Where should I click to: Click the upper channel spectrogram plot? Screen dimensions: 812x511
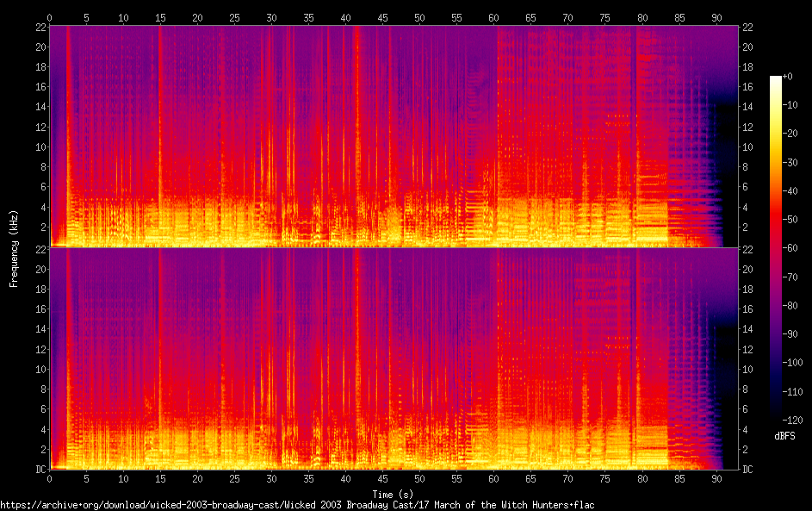[x=394, y=136]
